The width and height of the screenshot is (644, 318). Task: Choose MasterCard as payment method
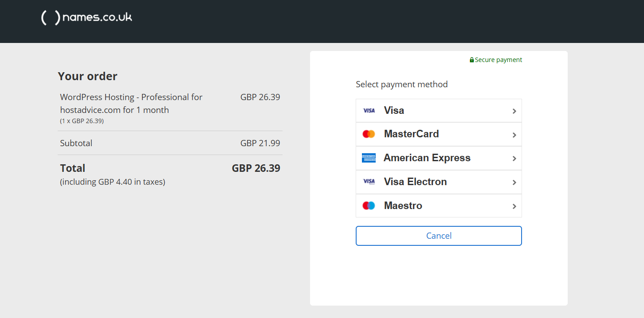click(439, 134)
